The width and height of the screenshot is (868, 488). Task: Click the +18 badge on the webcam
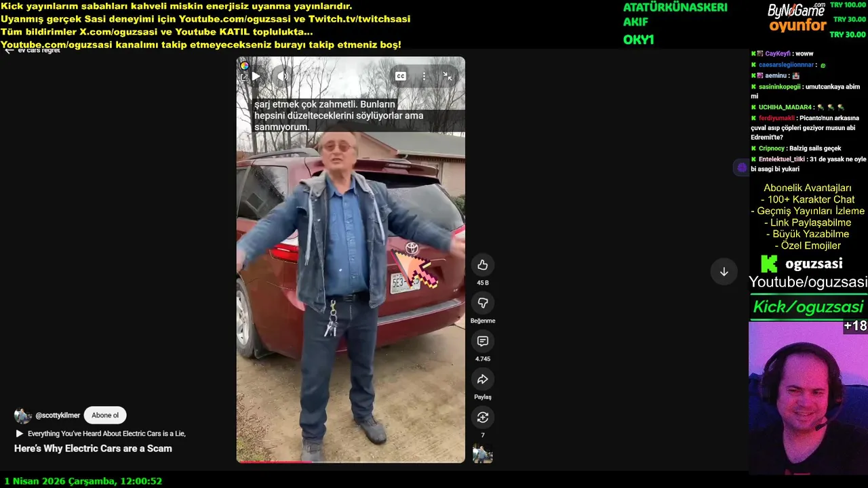(x=855, y=326)
